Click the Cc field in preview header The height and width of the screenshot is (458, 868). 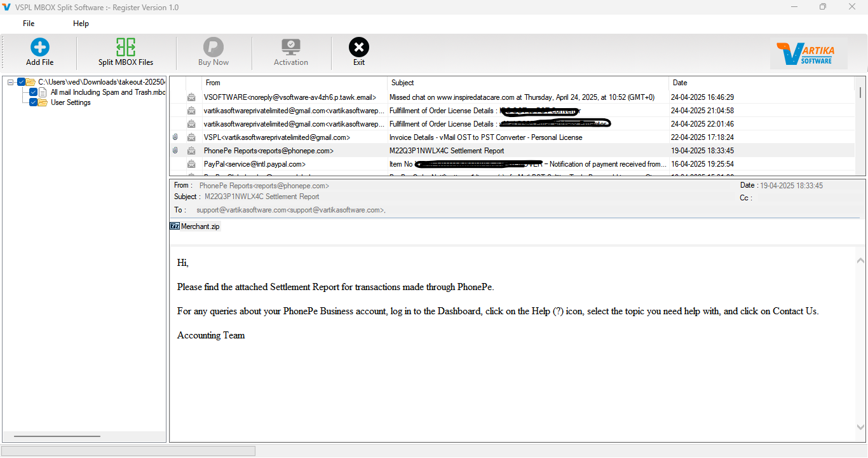click(746, 198)
